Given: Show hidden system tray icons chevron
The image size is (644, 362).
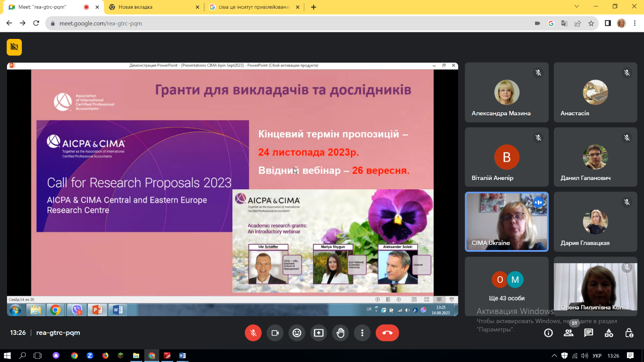Looking at the screenshot, I should point(554,355).
